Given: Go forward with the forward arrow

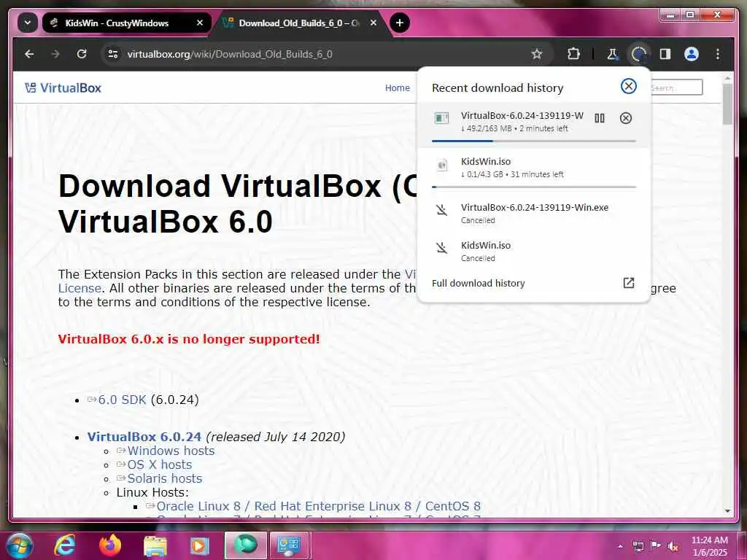Looking at the screenshot, I should coord(55,54).
